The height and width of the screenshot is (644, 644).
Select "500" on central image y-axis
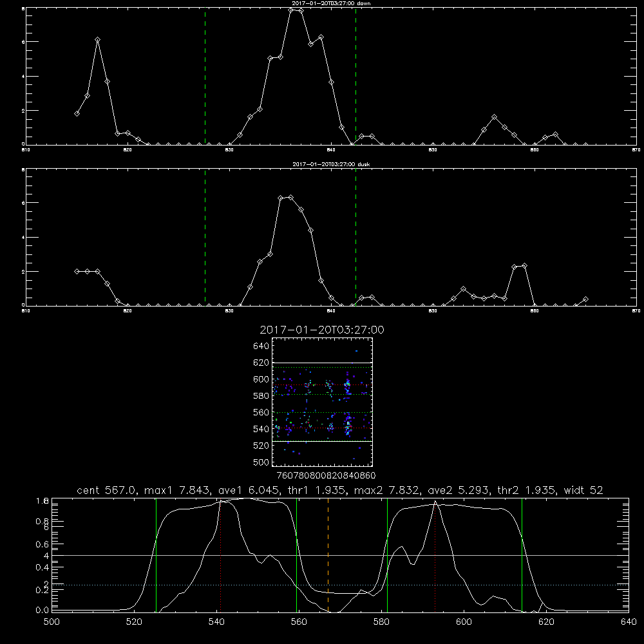(261, 462)
